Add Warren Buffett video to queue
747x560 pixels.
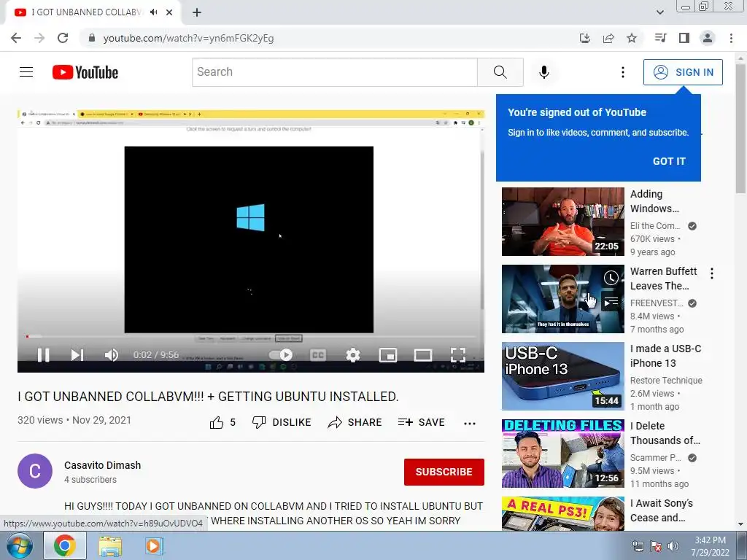click(611, 302)
